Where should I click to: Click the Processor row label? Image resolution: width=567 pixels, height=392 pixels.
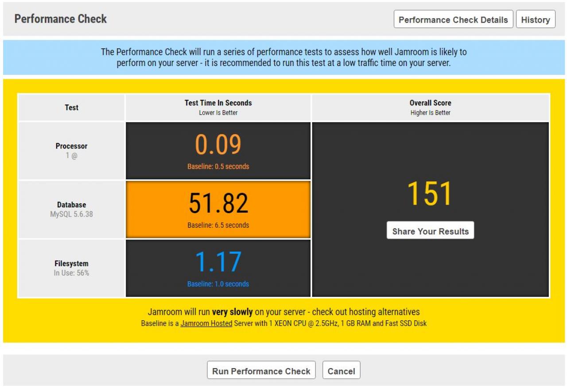pos(71,146)
